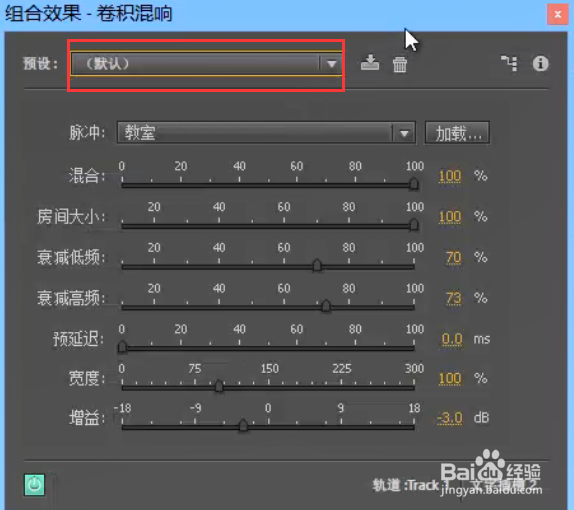Screen dimensions: 574x510
Task: Click the 增益 gain slider handle
Action: click(243, 425)
